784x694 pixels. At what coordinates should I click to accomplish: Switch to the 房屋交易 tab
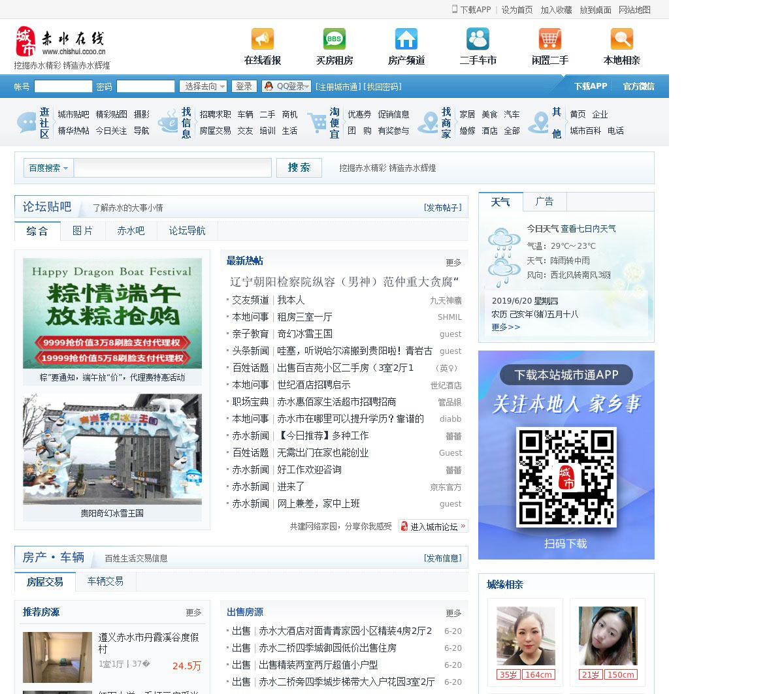point(45,582)
